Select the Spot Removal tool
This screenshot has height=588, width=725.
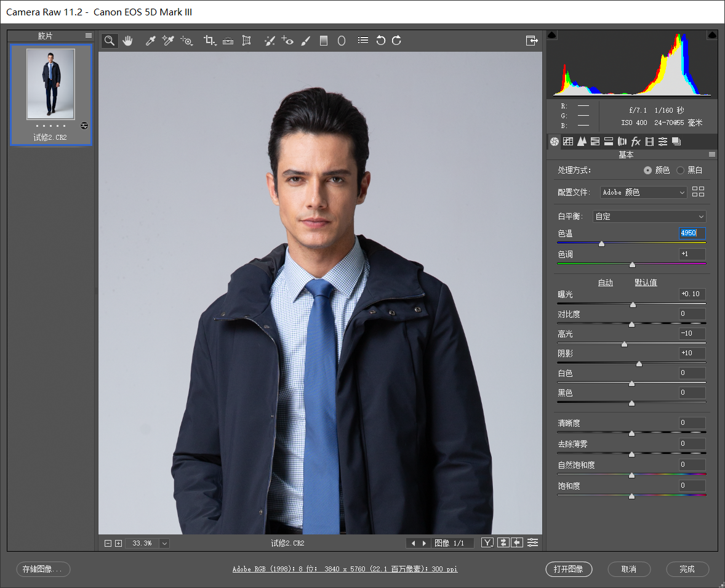[x=270, y=41]
